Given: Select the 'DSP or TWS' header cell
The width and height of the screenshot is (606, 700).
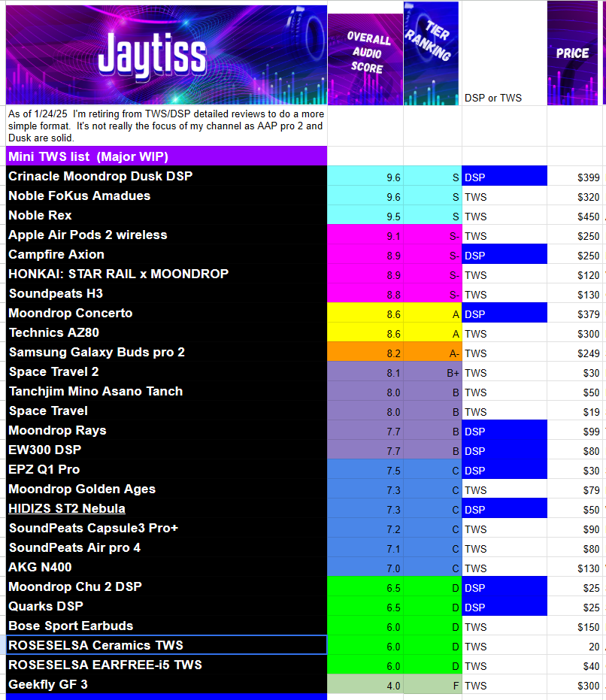Looking at the screenshot, I should point(504,53).
